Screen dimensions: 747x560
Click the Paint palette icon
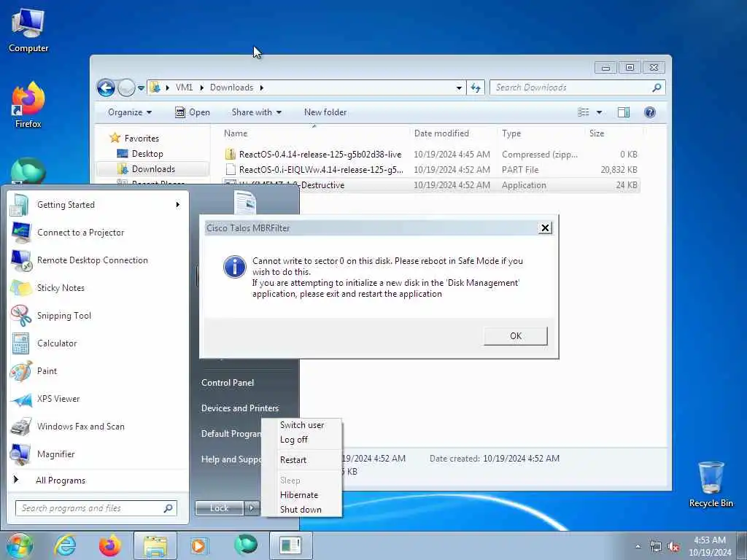pyautogui.click(x=21, y=371)
